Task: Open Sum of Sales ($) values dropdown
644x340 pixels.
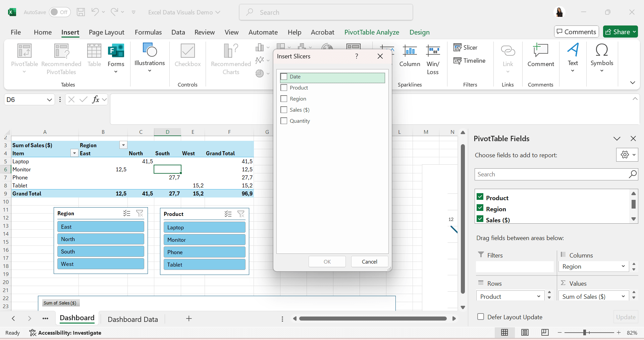Action: (x=623, y=296)
